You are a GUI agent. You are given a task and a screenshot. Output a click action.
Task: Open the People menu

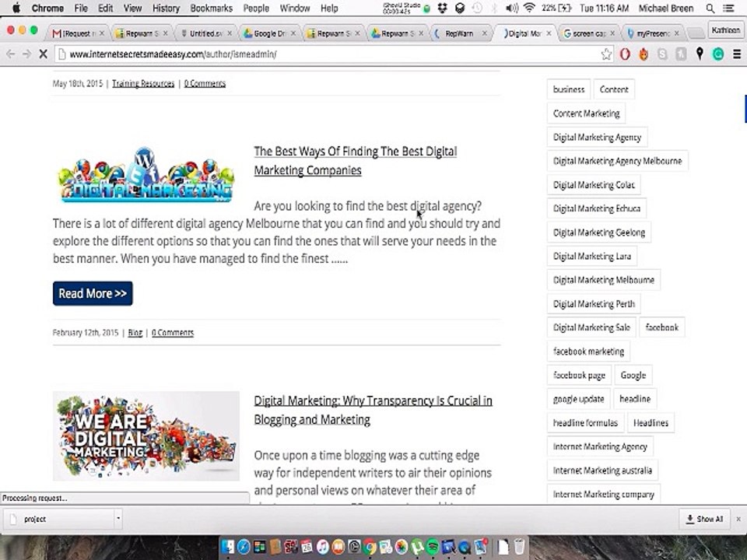point(256,8)
